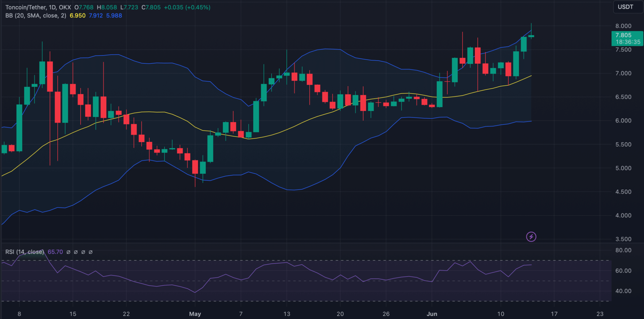
Task: Select the RSI (14, close) indicator label
Action: coord(25,252)
